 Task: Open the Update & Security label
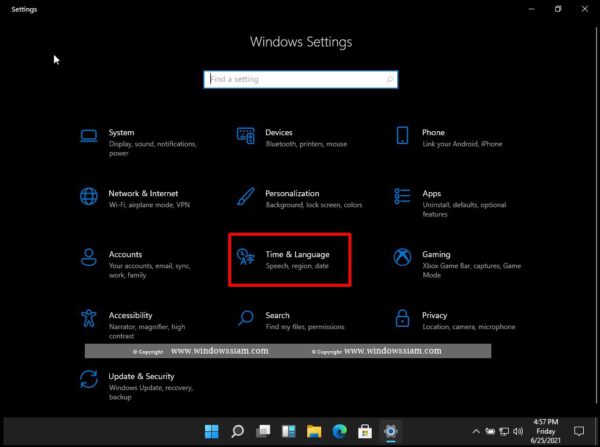[x=141, y=376]
